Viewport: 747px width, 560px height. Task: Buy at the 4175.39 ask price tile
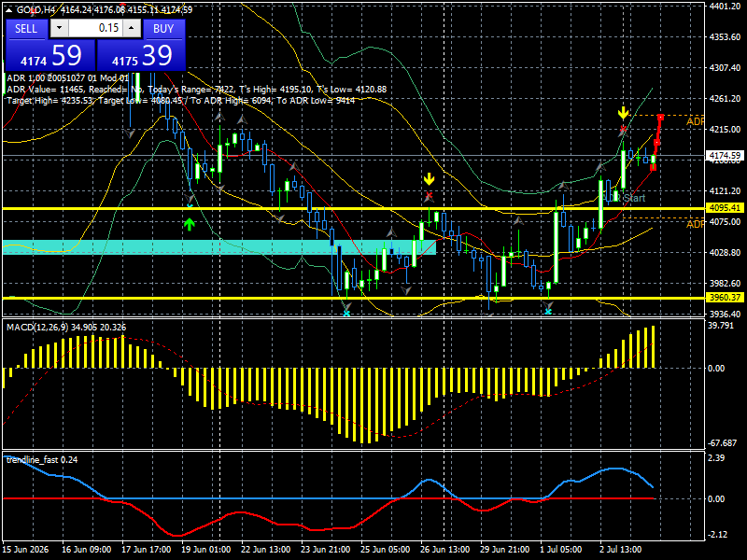141,55
